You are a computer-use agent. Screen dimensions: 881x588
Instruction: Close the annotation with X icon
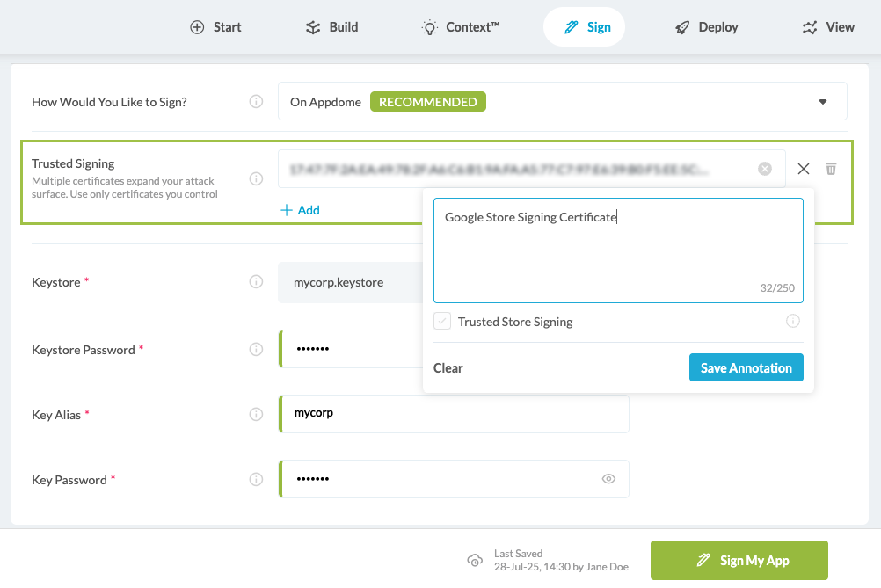click(x=804, y=169)
